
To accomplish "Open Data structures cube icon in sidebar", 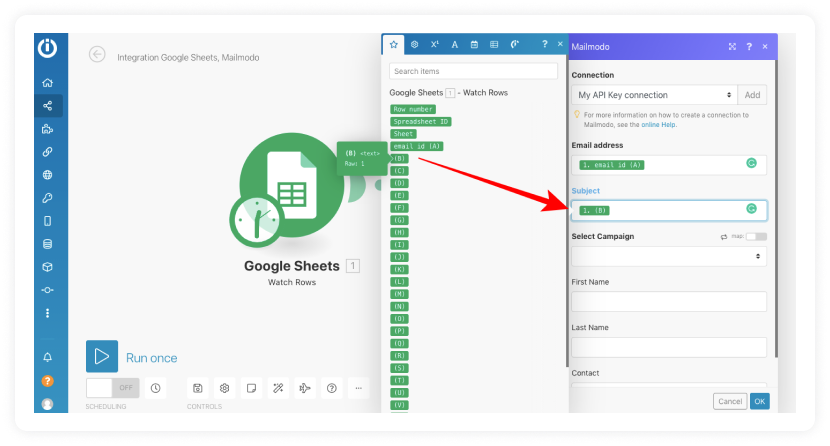I will [48, 267].
